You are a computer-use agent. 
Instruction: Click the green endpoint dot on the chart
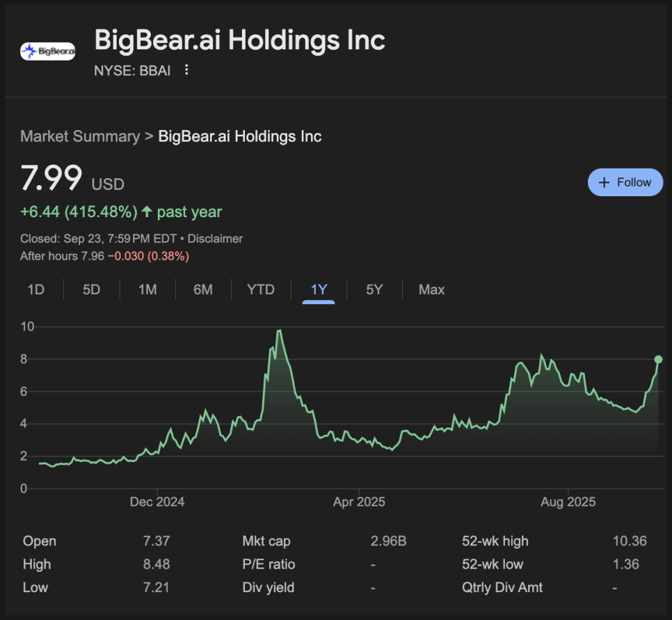pos(658,359)
